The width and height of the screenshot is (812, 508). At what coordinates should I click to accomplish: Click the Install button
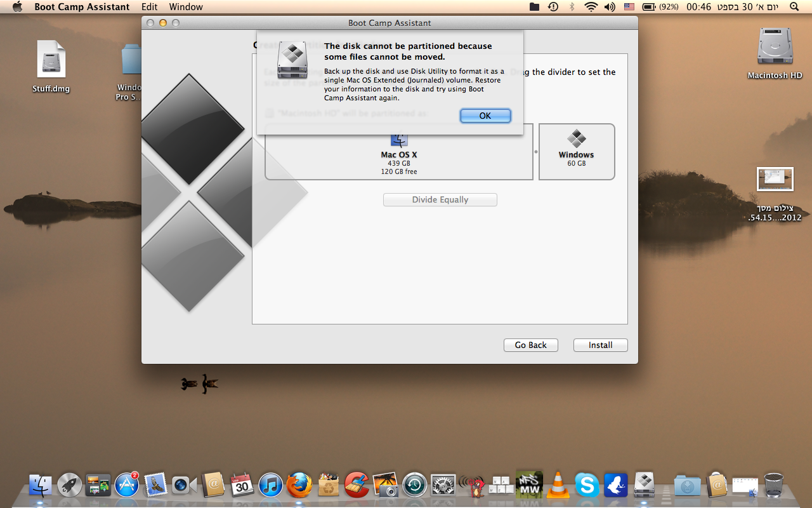[600, 345]
